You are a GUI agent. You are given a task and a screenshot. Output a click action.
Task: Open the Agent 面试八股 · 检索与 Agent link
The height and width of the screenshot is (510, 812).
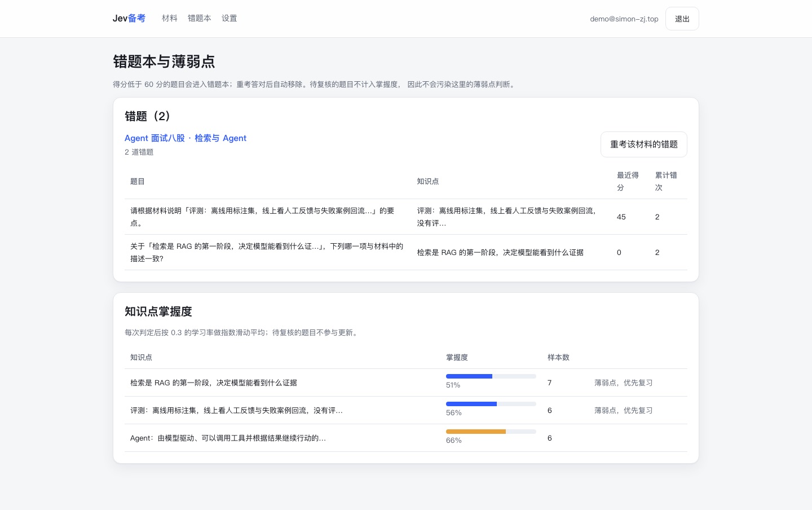click(x=186, y=138)
